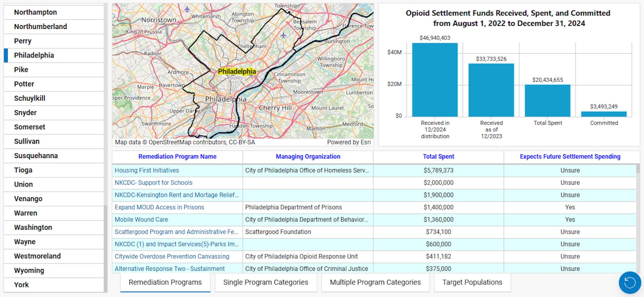Open Mobile Wound Care program link
The image size is (644, 297).
click(141, 219)
